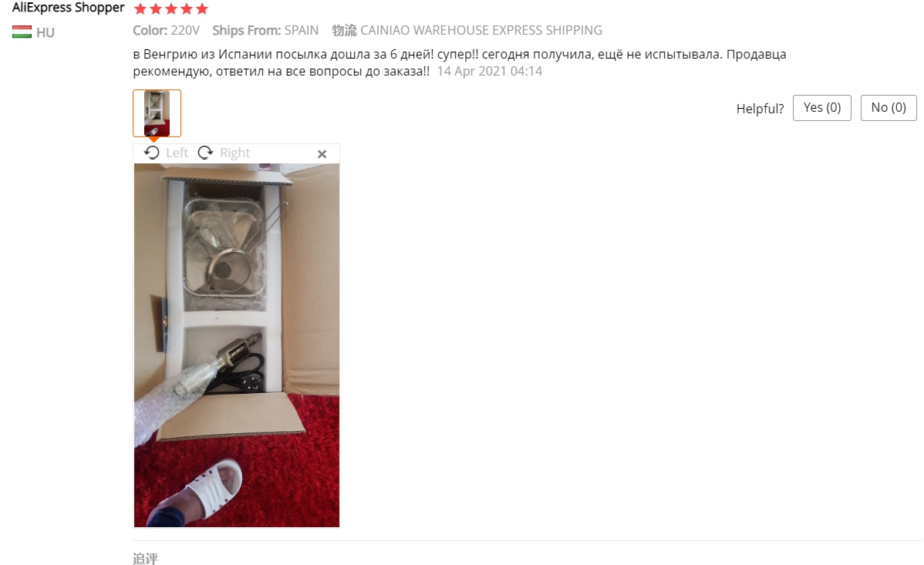Viewport: 924px width, 565px height.
Task: Click the clockwise rotate arrow icon
Action: pyautogui.click(x=205, y=153)
